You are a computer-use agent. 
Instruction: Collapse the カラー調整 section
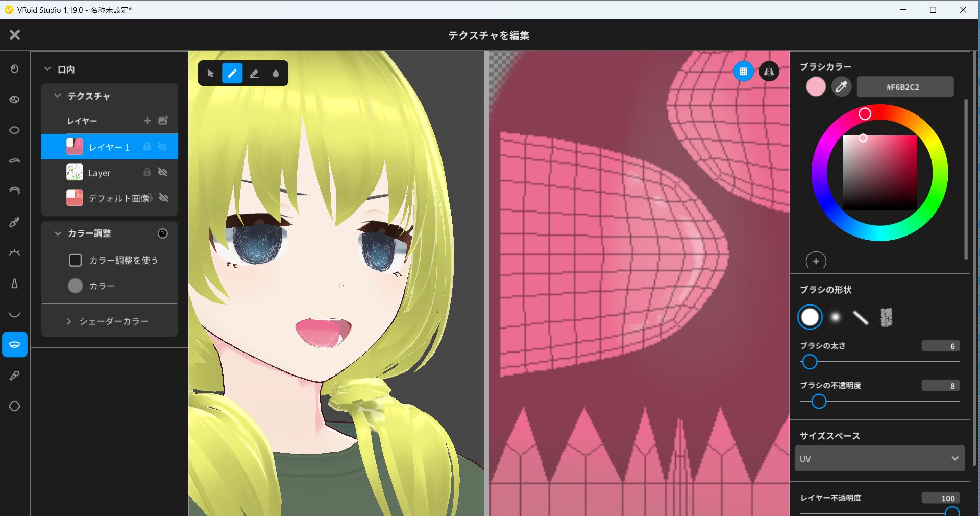click(58, 233)
